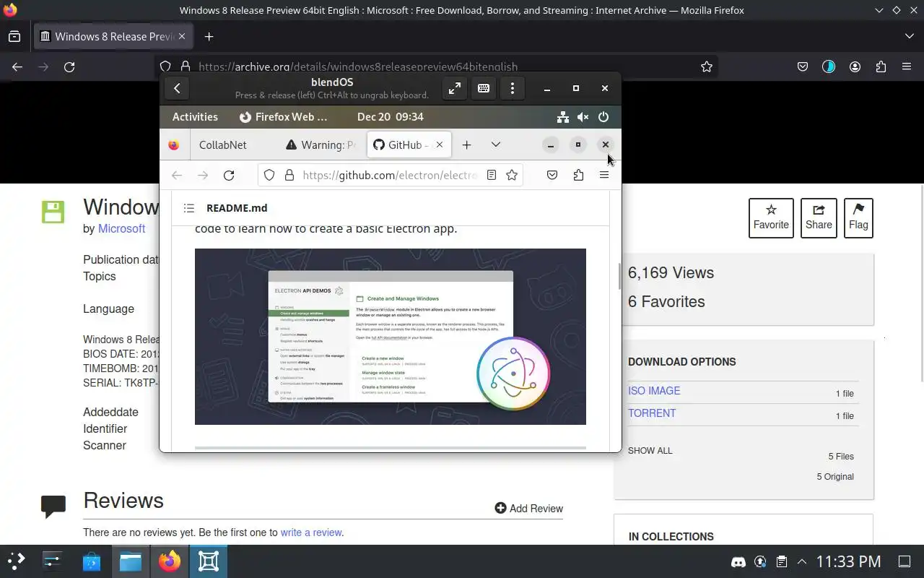
Task: Open Firefox View in host Firefox
Action: click(14, 37)
